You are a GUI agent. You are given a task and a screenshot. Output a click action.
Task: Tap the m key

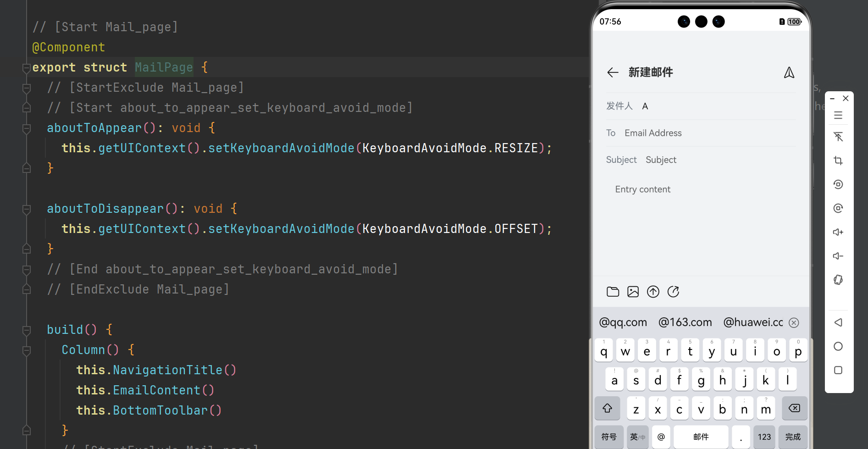click(x=766, y=408)
